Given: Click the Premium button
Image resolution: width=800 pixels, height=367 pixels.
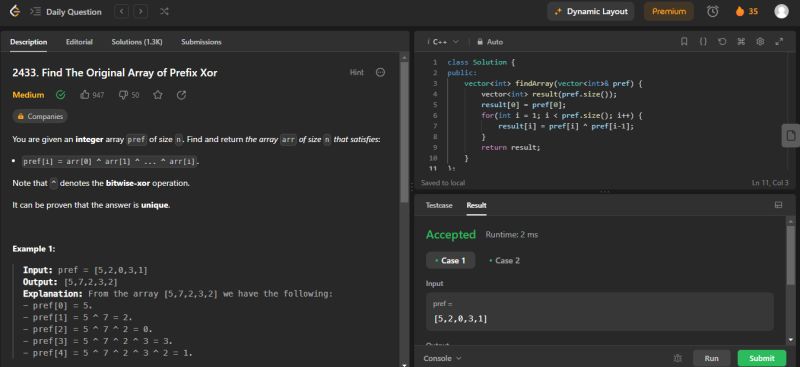Looking at the screenshot, I should (668, 11).
